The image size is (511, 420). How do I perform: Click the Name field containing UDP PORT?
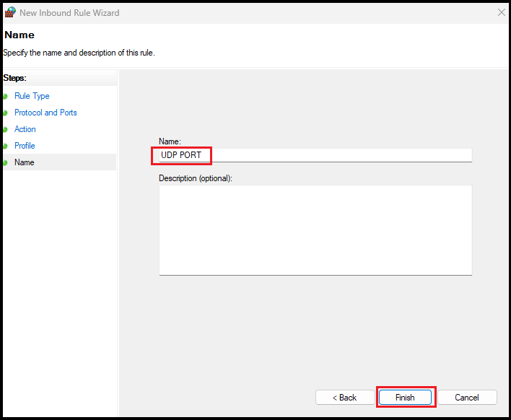315,155
